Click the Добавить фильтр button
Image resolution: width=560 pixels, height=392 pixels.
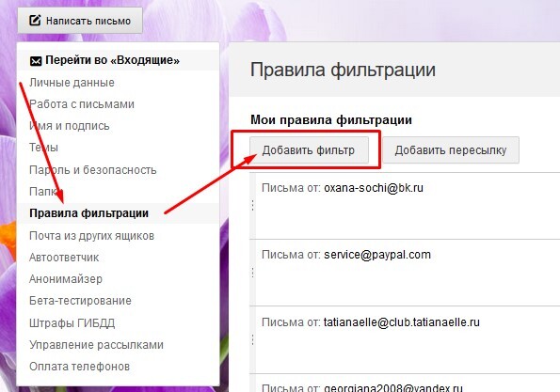coord(309,150)
